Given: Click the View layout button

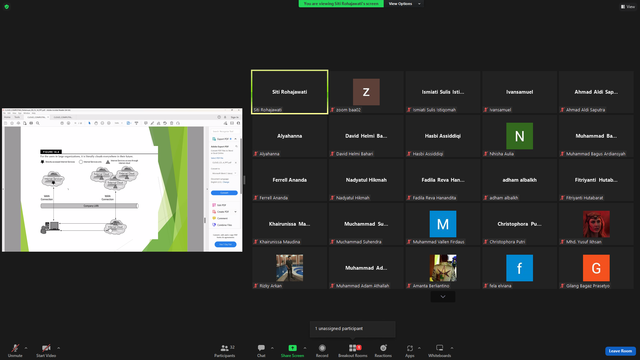Looking at the screenshot, I should [628, 7].
